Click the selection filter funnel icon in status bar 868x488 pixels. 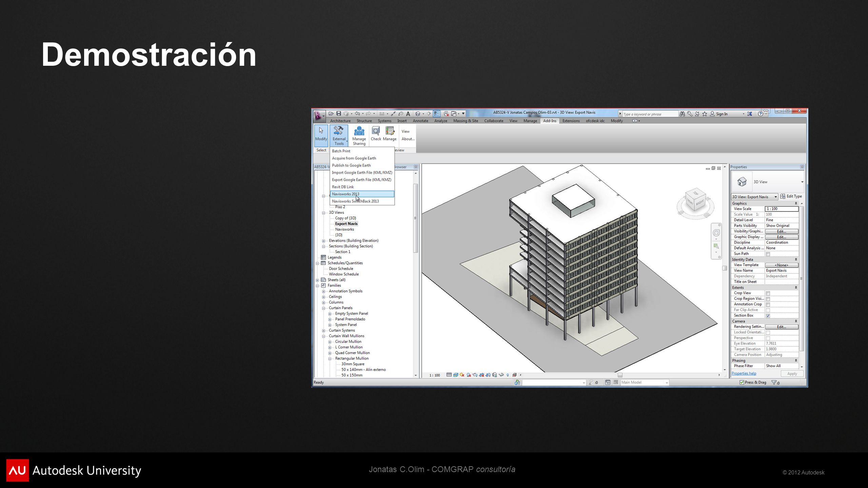point(774,383)
